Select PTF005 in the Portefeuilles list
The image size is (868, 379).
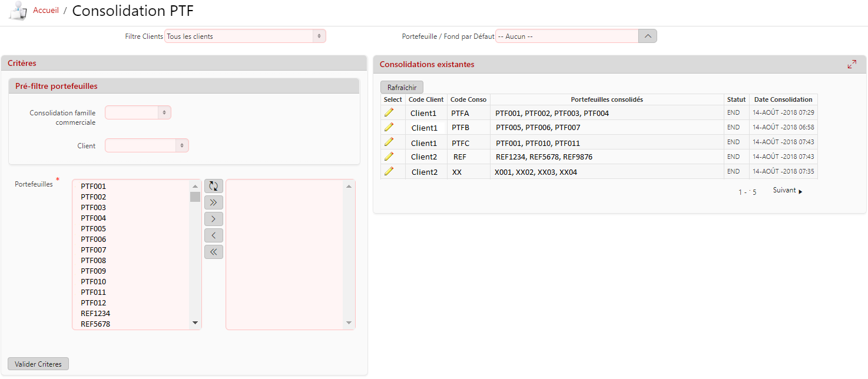(94, 229)
